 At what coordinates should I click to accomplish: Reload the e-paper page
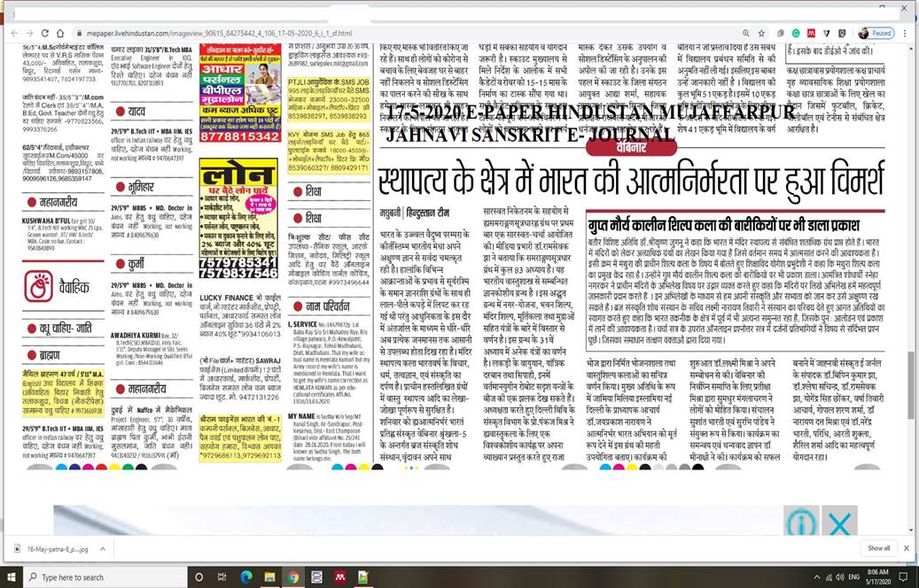point(46,34)
